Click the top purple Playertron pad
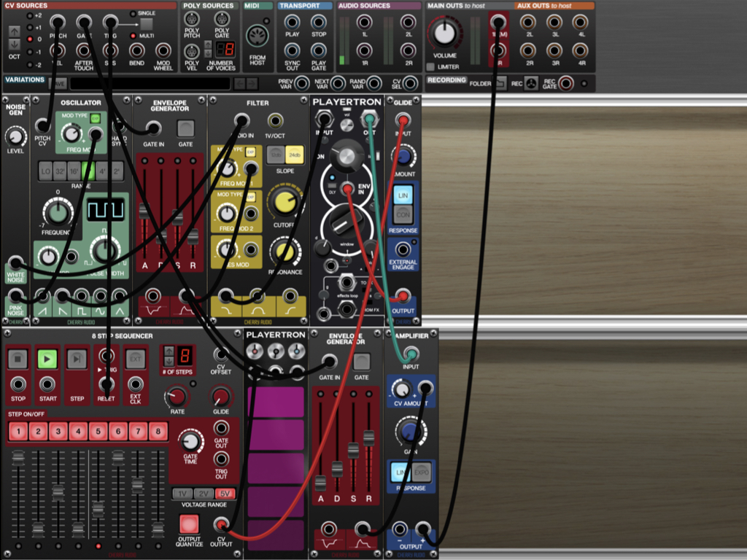 (x=275, y=401)
